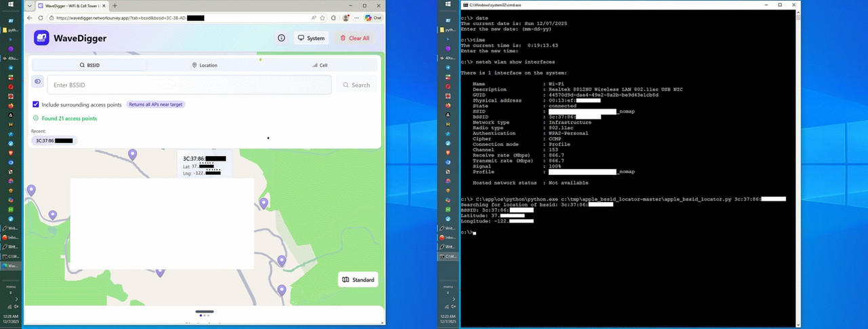Open the info circle button in WaveDigger
This screenshot has height=329, width=868.
coord(281,38)
